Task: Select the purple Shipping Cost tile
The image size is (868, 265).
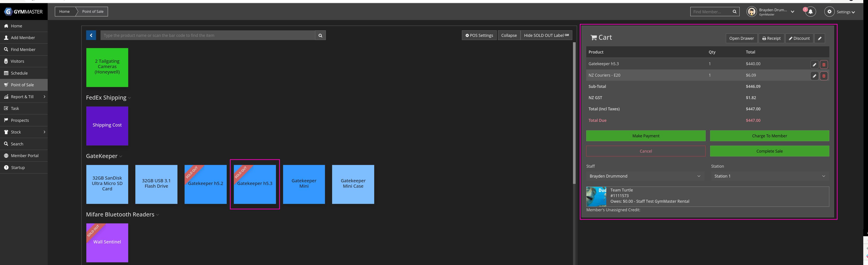Action: pyautogui.click(x=107, y=126)
